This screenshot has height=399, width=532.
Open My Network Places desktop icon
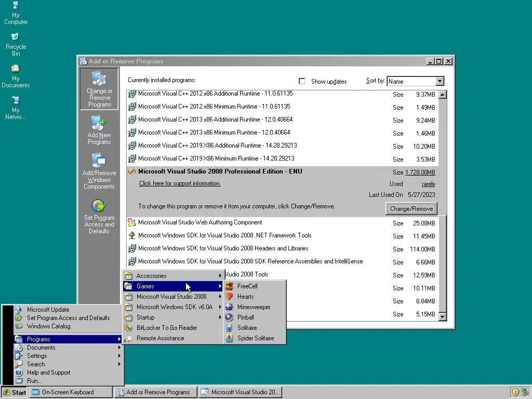[x=16, y=108]
